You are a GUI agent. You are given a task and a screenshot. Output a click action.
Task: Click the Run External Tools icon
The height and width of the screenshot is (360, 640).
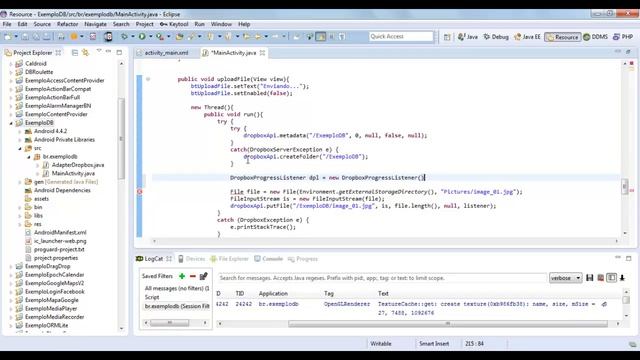(x=160, y=37)
